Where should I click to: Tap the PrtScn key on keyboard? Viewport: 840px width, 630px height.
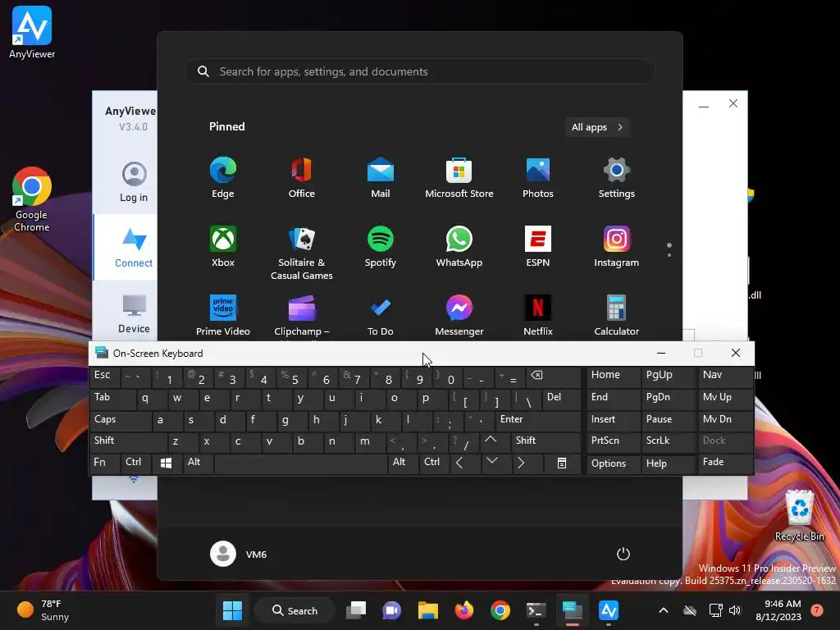(614, 442)
